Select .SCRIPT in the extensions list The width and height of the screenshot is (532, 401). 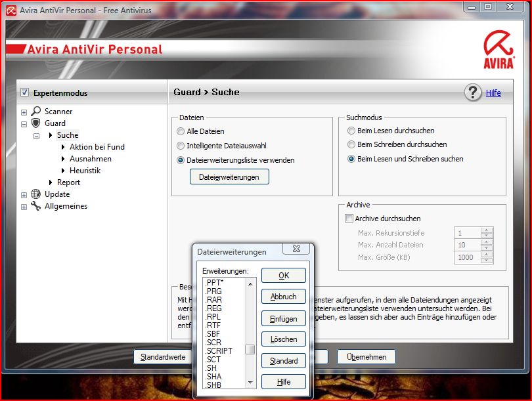tap(219, 351)
